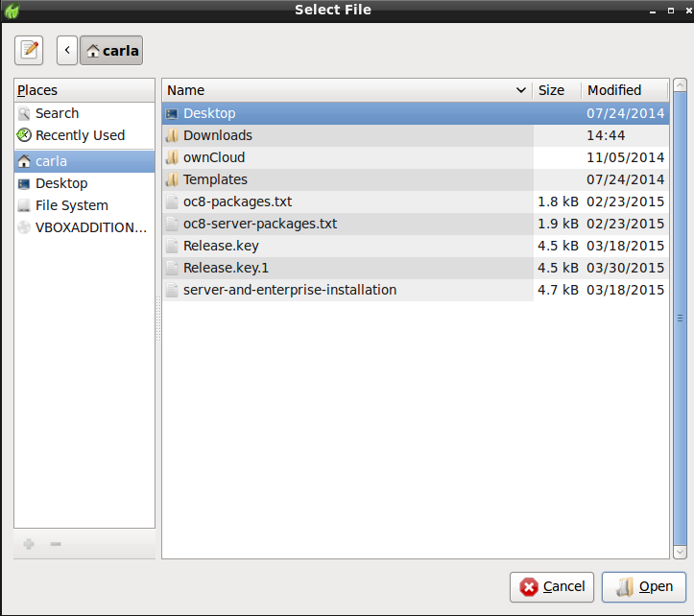Select Desktop shortcut in Places sidebar
The image size is (694, 616).
(61, 183)
